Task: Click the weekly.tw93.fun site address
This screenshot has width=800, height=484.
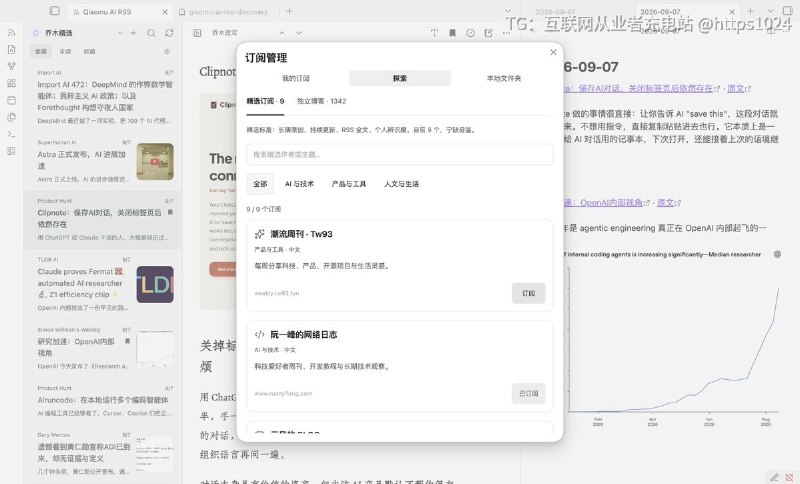Action: coord(277,293)
